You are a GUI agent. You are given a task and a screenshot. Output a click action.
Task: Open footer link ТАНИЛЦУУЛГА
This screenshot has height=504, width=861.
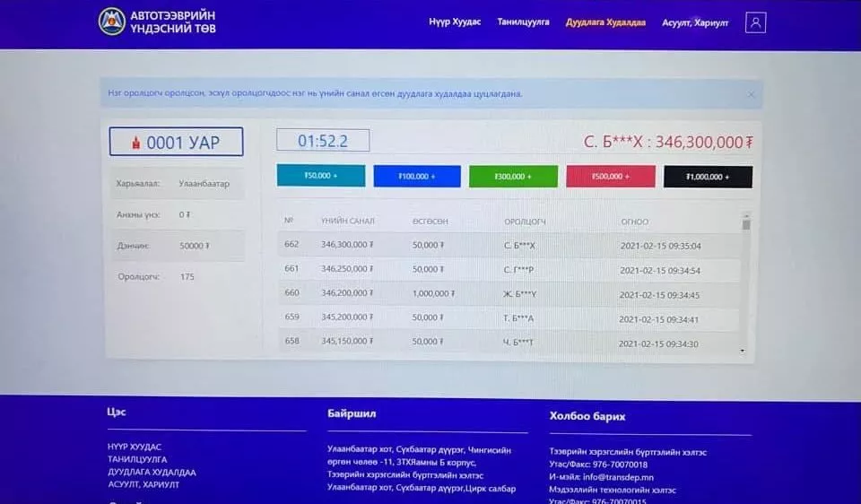[x=137, y=459]
